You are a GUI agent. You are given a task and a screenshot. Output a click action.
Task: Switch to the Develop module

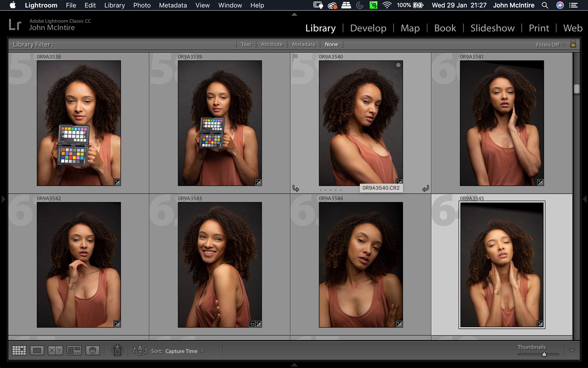368,28
